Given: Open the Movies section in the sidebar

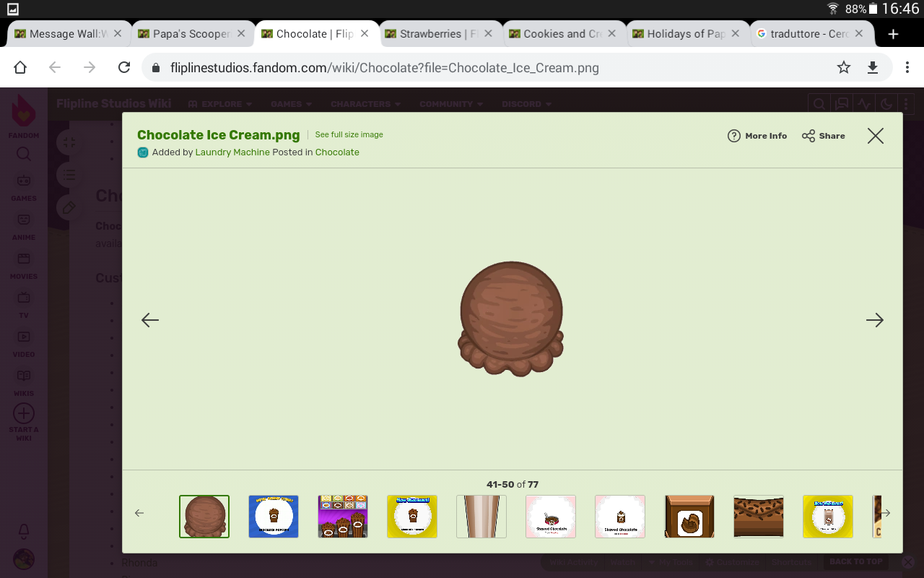Looking at the screenshot, I should [x=24, y=265].
